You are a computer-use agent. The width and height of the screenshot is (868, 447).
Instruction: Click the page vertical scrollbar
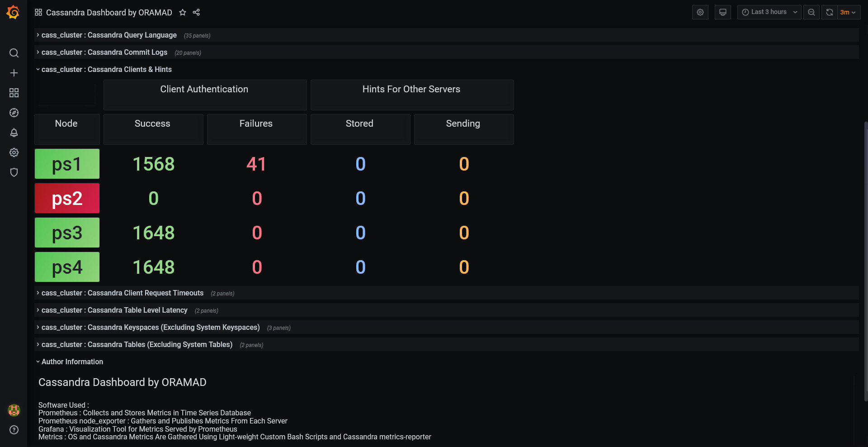coord(866,261)
